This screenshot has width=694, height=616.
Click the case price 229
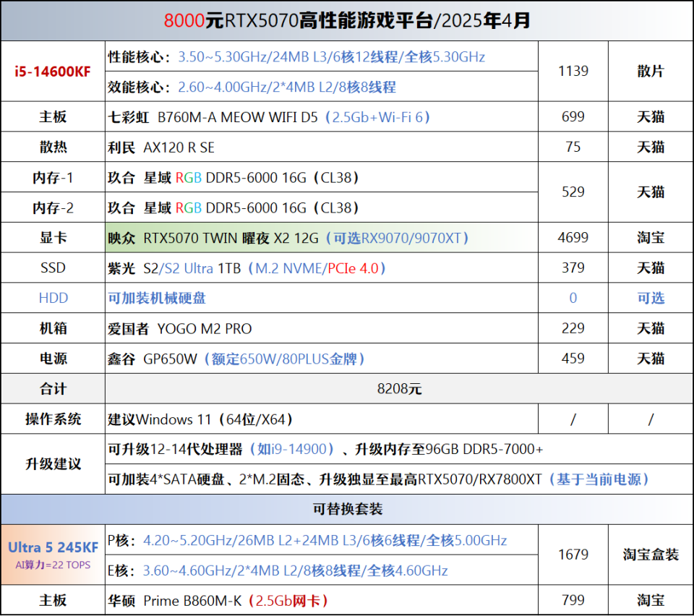573,328
